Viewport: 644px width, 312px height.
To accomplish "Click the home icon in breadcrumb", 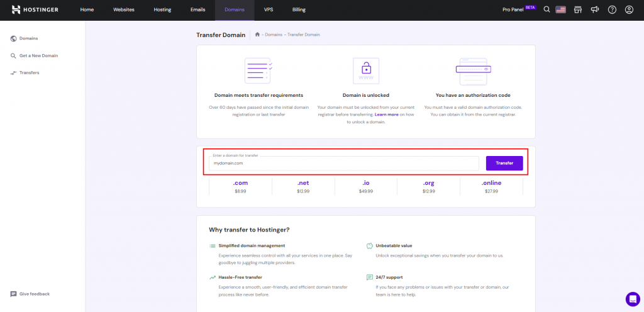I will click(257, 35).
